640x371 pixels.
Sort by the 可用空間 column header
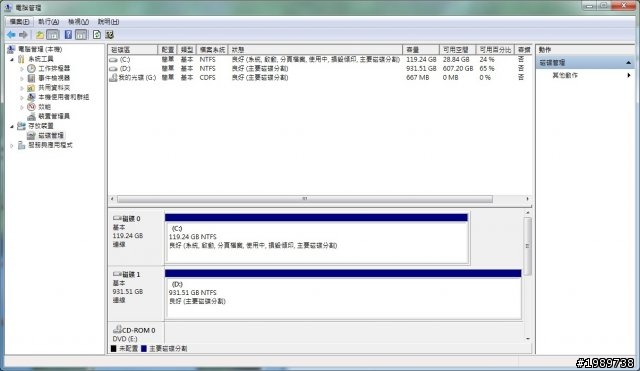[458, 50]
